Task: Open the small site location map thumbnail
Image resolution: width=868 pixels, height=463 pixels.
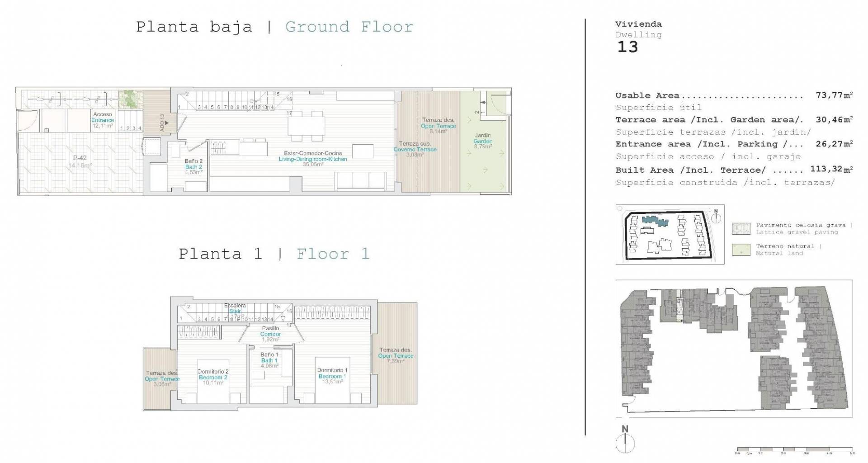Action: 670,234
